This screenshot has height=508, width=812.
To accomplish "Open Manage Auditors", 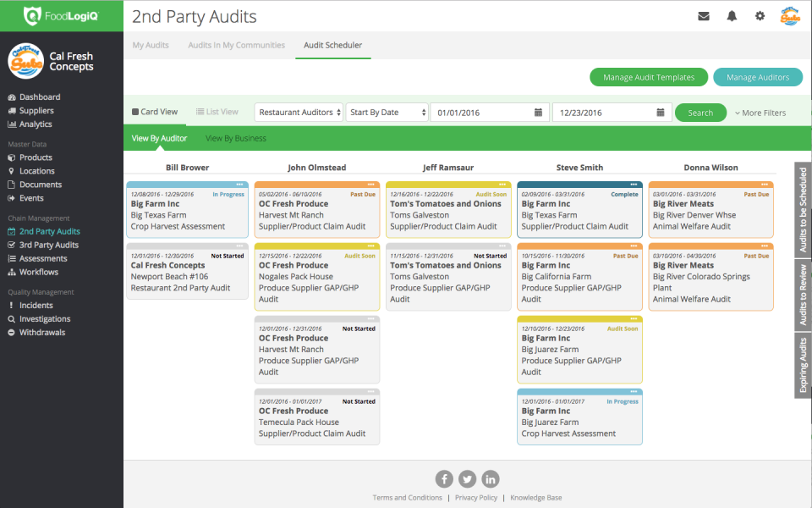I will (x=757, y=76).
